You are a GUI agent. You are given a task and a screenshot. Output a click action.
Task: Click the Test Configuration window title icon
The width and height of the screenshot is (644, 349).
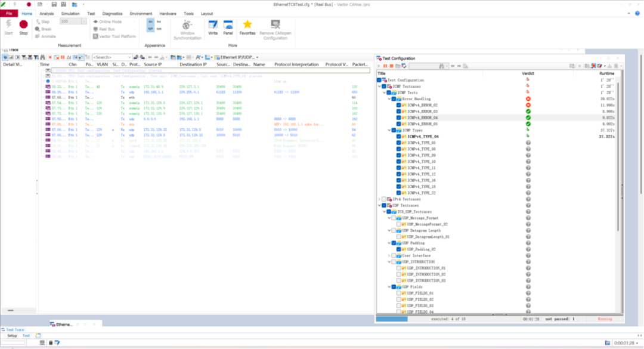coord(379,58)
